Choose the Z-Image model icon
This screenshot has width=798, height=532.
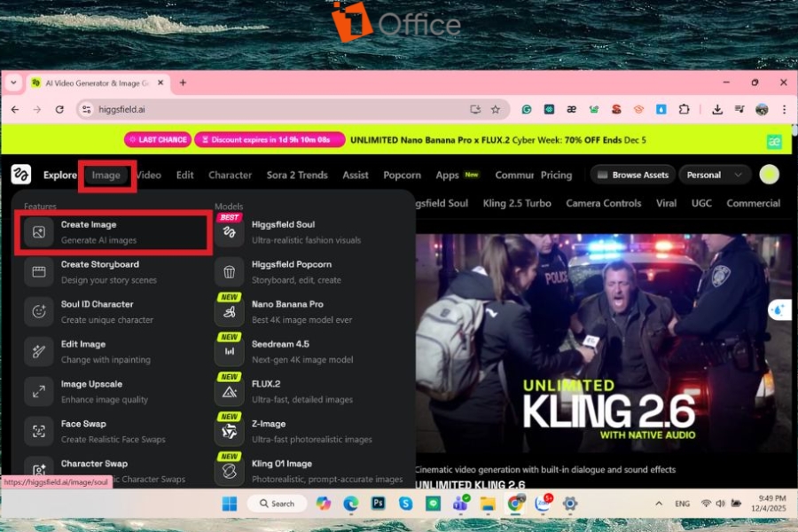(229, 431)
